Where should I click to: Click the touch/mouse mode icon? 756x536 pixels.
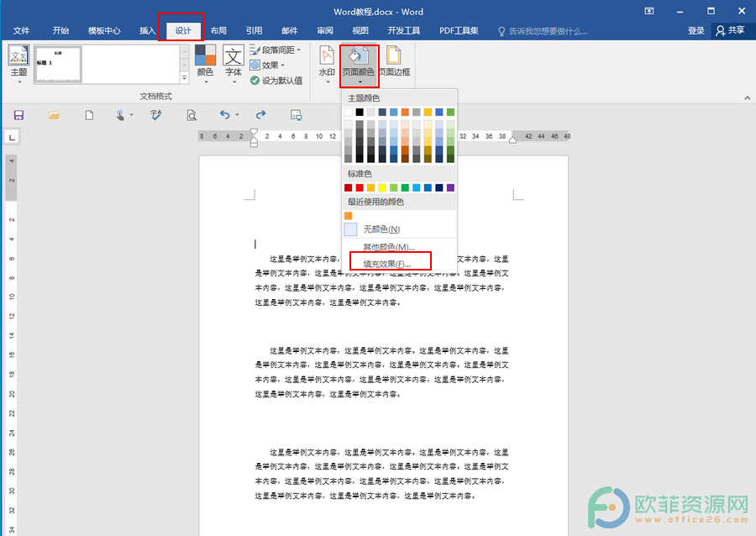pos(120,115)
